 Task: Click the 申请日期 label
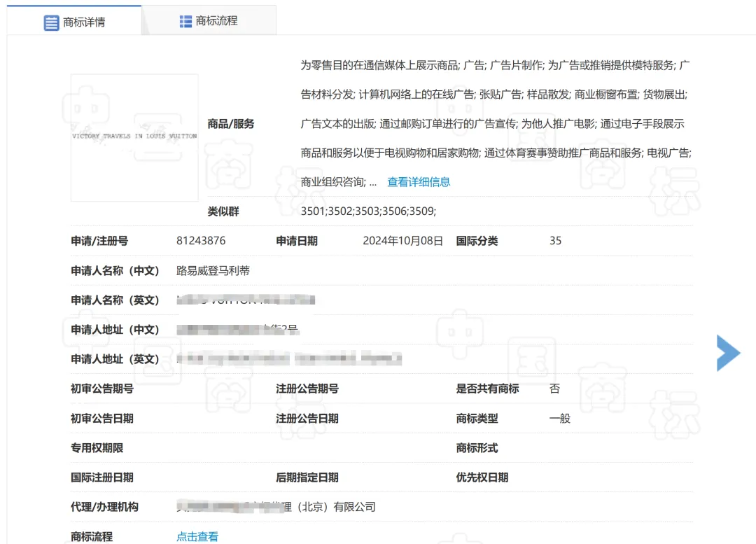pos(297,241)
